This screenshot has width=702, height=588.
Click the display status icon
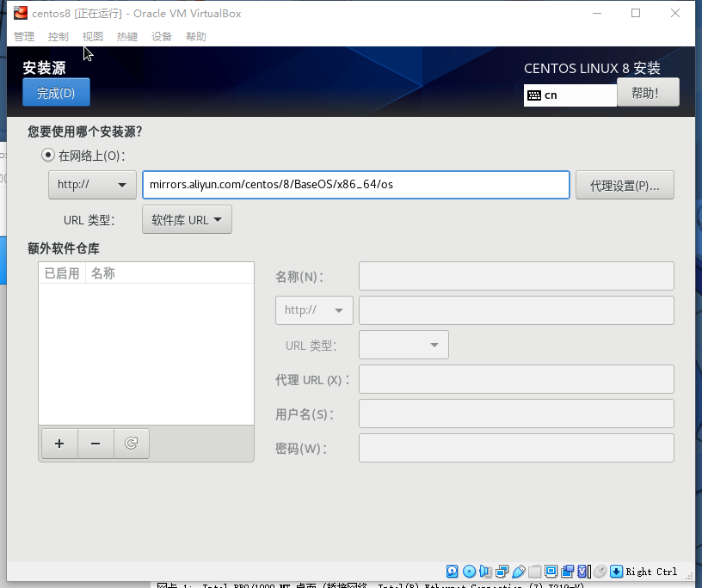[551, 572]
